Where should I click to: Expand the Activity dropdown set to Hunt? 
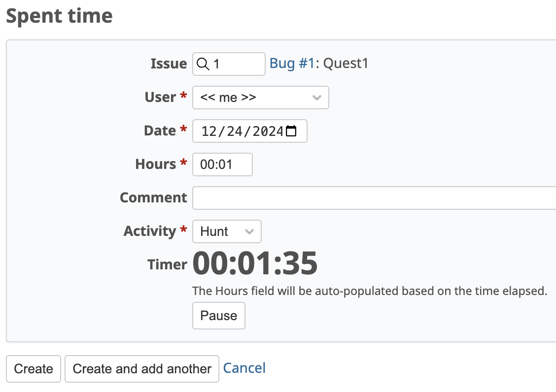(x=227, y=231)
